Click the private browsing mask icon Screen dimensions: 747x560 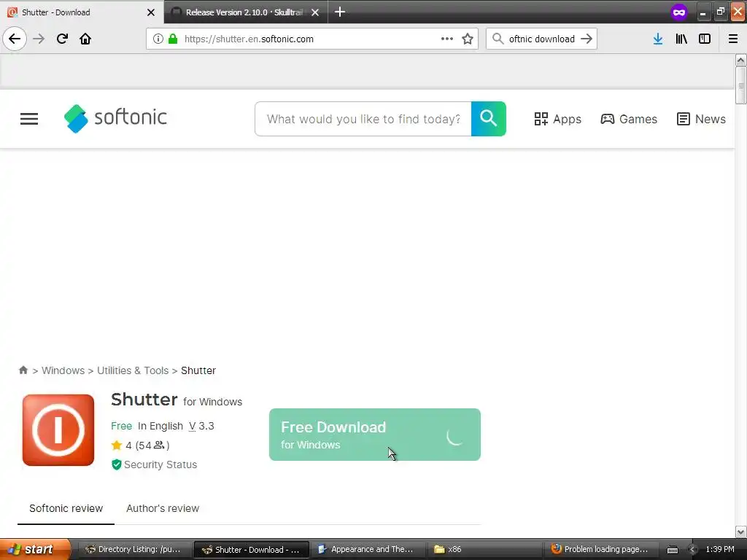679,12
